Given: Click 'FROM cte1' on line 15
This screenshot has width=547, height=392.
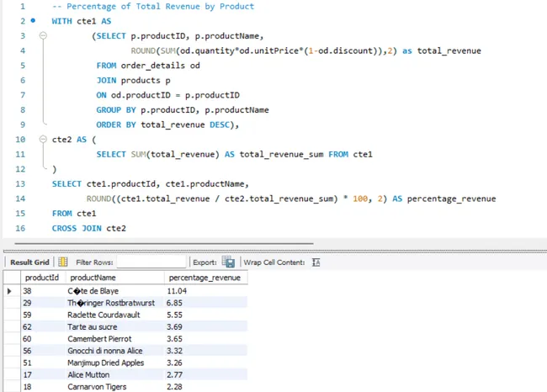Looking at the screenshot, I should click(x=74, y=214).
